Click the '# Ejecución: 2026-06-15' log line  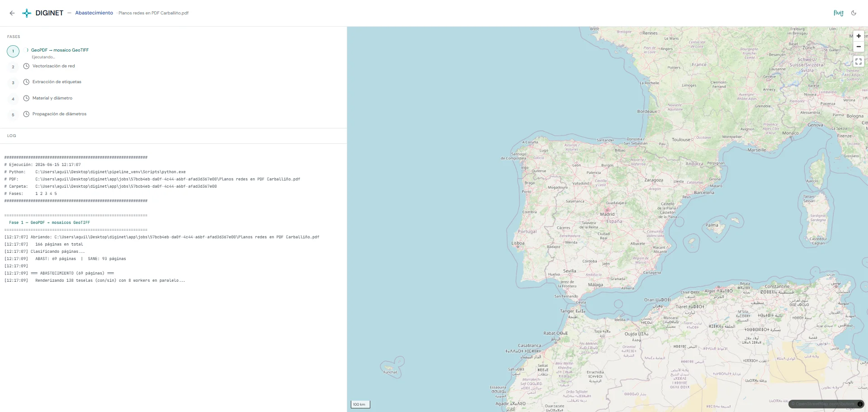[x=42, y=165]
